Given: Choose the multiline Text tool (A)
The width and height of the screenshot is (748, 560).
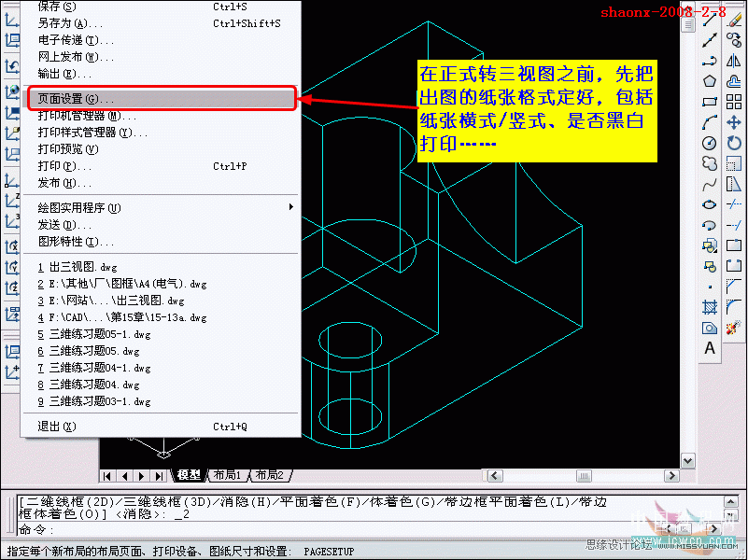Looking at the screenshot, I should coord(710,348).
